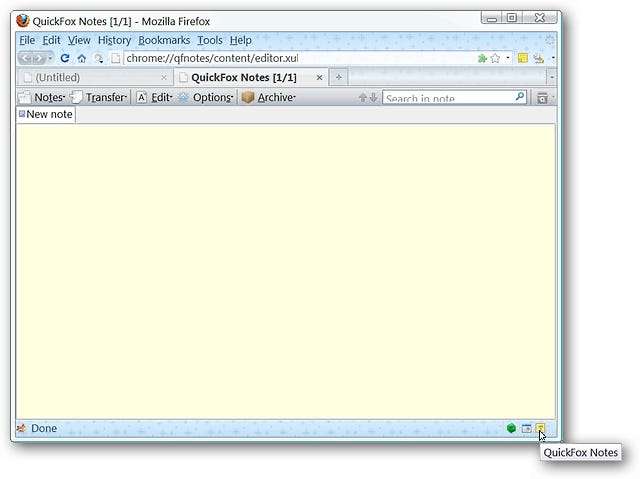Minimize the Firefox window

492,18
